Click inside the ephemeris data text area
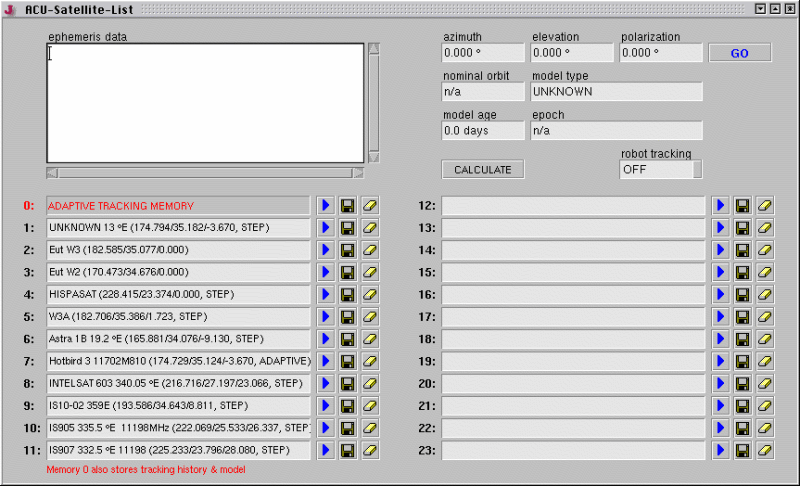Screen dimensions: 800x486 point(205,103)
